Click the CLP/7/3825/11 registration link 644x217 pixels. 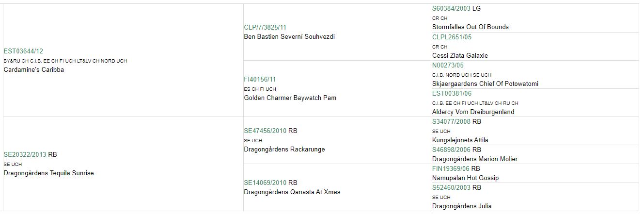pyautogui.click(x=268, y=27)
